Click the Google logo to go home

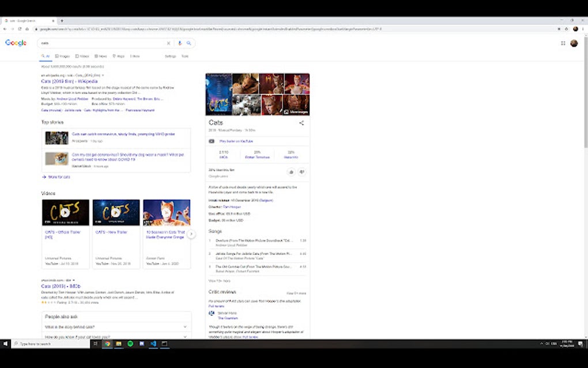click(x=16, y=43)
